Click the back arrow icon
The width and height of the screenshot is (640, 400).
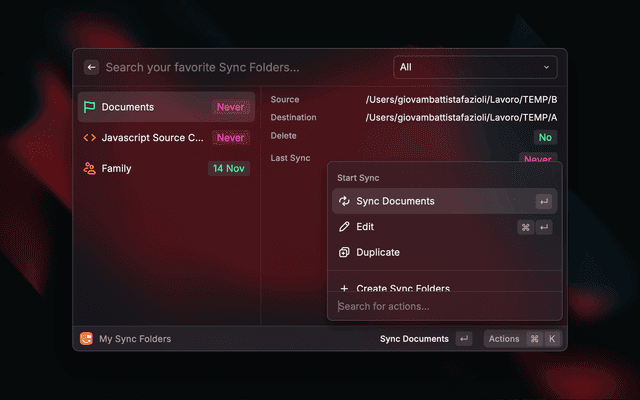[91, 68]
